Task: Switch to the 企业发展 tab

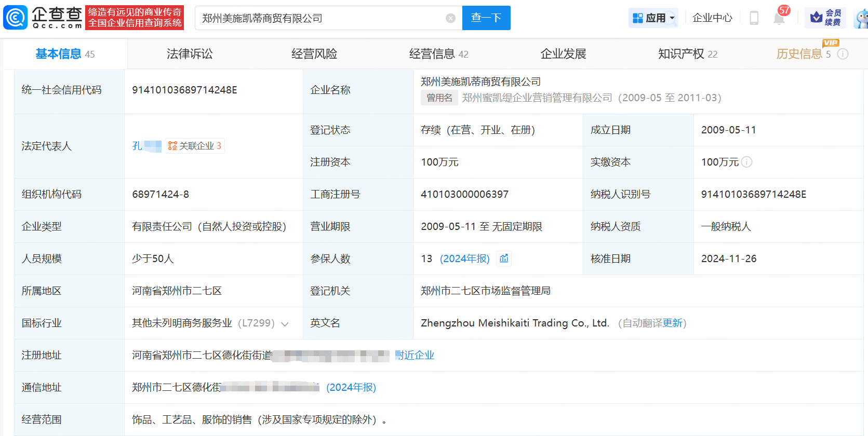Action: click(563, 54)
